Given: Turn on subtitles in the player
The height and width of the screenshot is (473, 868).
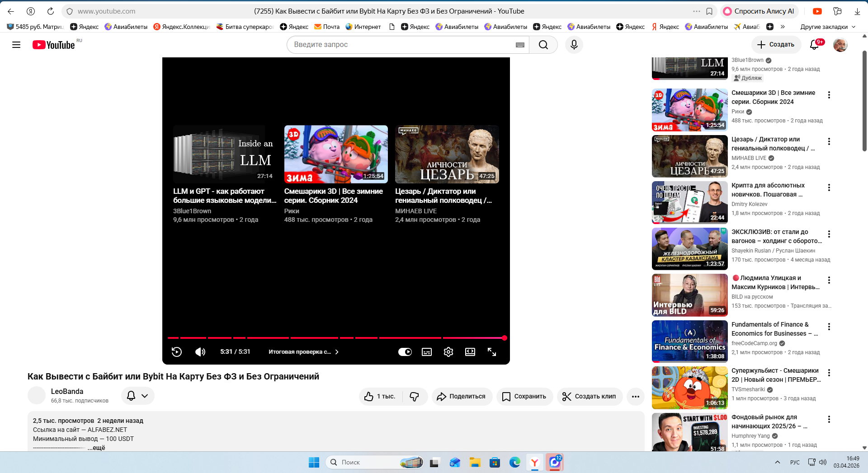Looking at the screenshot, I should (427, 352).
